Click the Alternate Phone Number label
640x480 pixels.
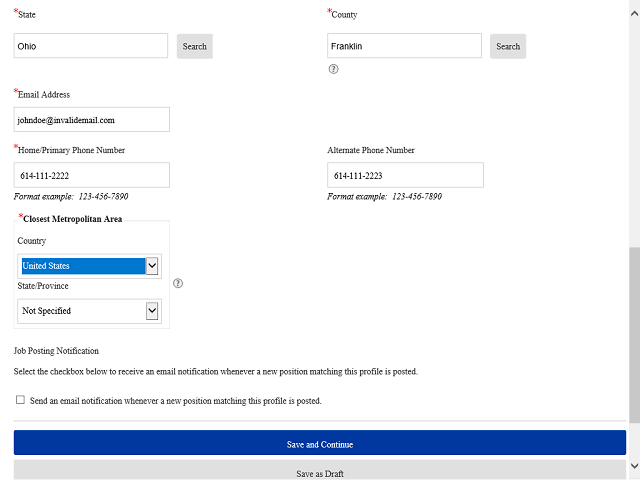[371, 150]
